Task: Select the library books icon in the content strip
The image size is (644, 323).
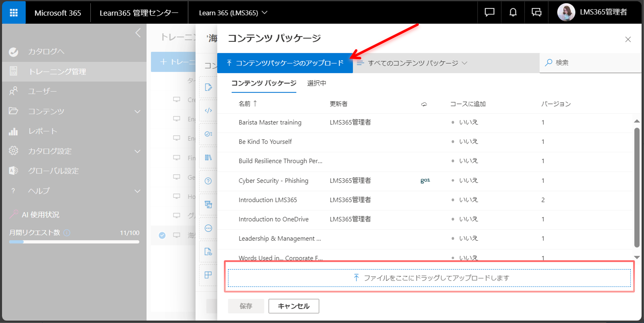Action: point(208,158)
